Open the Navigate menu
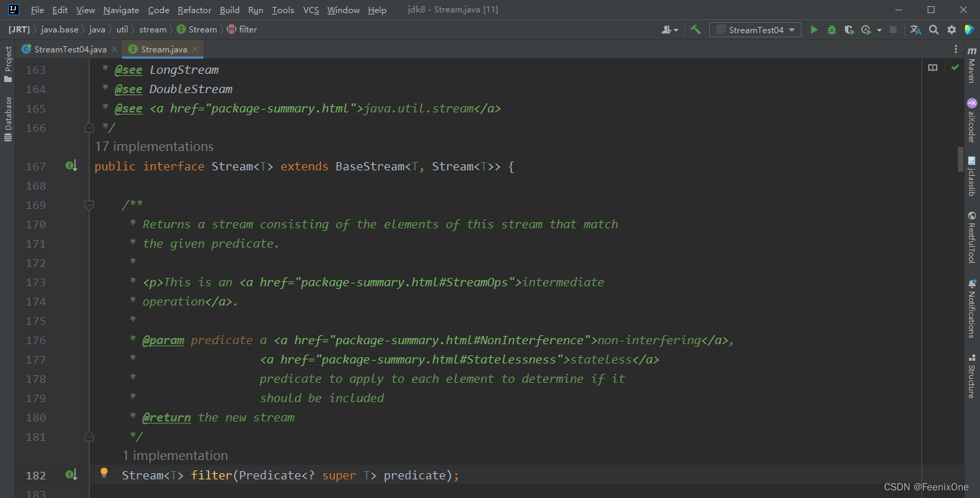The height and width of the screenshot is (498, 980). [x=121, y=10]
